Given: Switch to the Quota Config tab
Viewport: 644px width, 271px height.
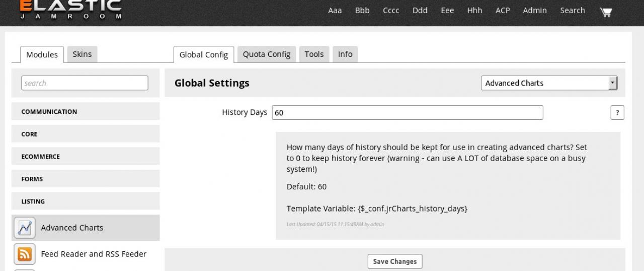Looking at the screenshot, I should point(266,54).
